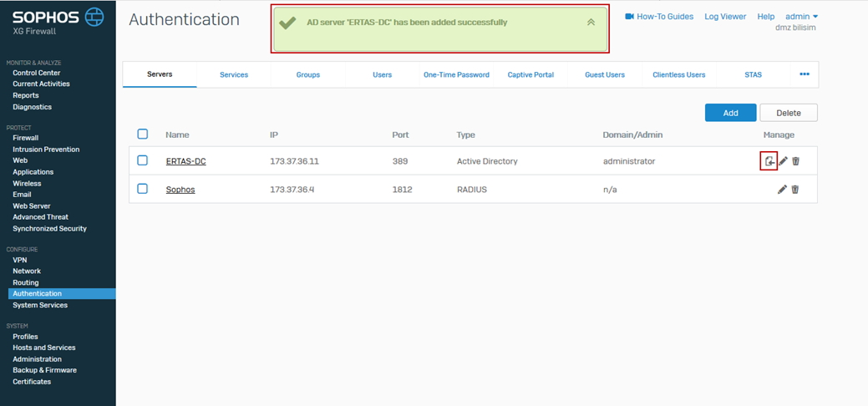This screenshot has width=868, height=406.
Task: Open Web Server in sidebar
Action: coord(32,206)
